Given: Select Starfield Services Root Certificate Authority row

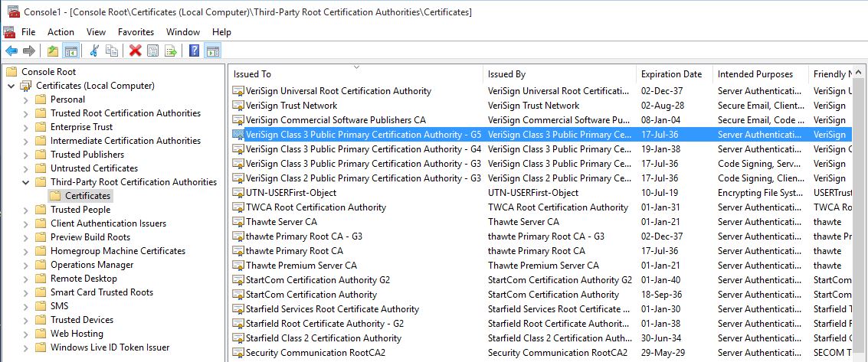Looking at the screenshot, I should pyautogui.click(x=541, y=309).
